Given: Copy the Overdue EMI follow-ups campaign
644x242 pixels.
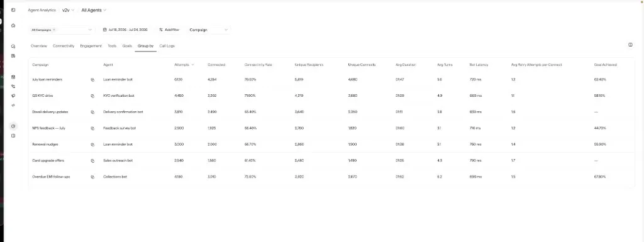Looking at the screenshot, I should pyautogui.click(x=92, y=177).
